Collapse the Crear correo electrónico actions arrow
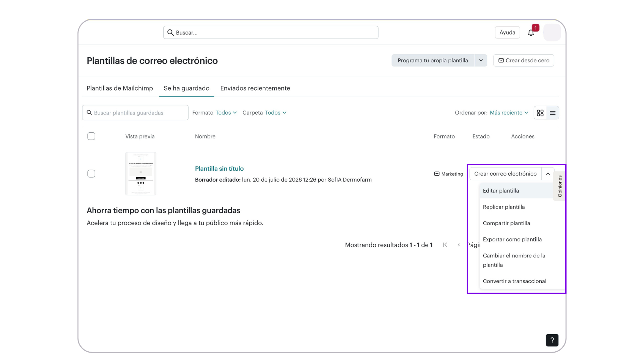Image resolution: width=644 pixels, height=362 pixels. (548, 174)
